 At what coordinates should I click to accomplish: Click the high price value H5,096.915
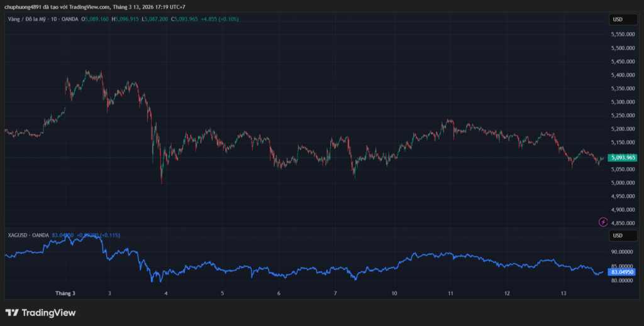point(125,19)
